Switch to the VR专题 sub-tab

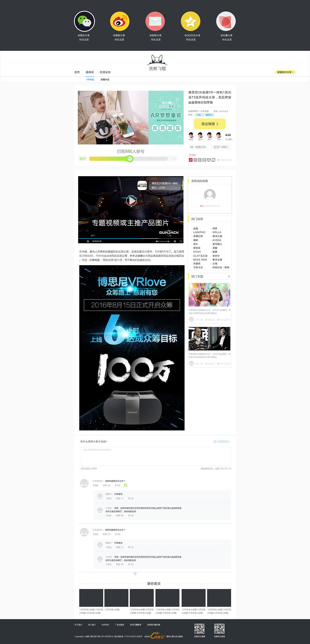(90, 80)
